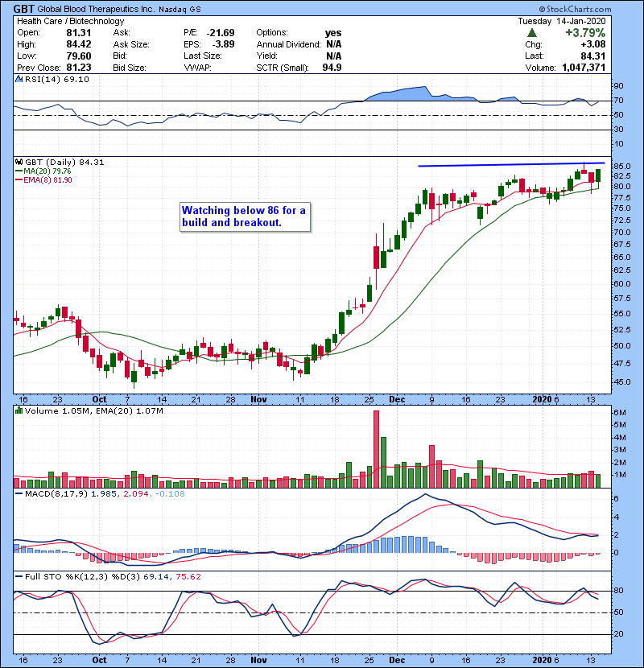The image size is (644, 668).
Task: Click the GBT (Daily) 84.31 chart title
Action: click(x=64, y=163)
